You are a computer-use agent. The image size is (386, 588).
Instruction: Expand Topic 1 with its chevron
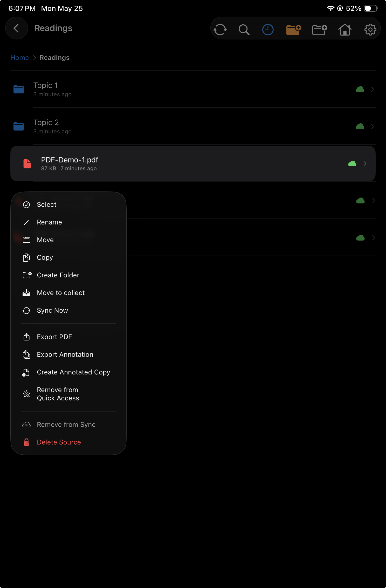point(373,90)
